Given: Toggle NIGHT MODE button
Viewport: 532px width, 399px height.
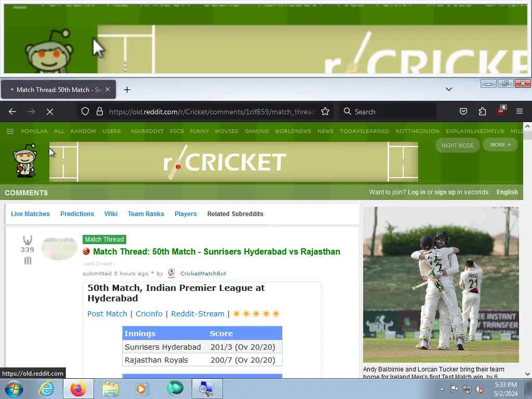Looking at the screenshot, I should point(457,145).
